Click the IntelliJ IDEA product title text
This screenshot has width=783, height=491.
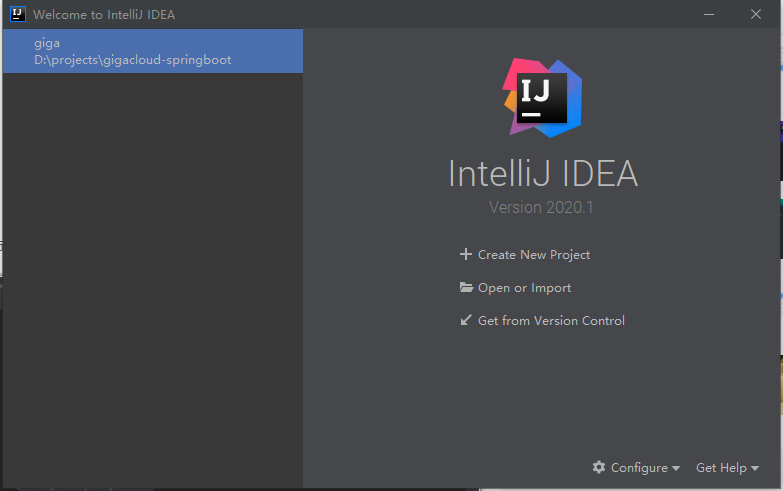pyautogui.click(x=543, y=174)
